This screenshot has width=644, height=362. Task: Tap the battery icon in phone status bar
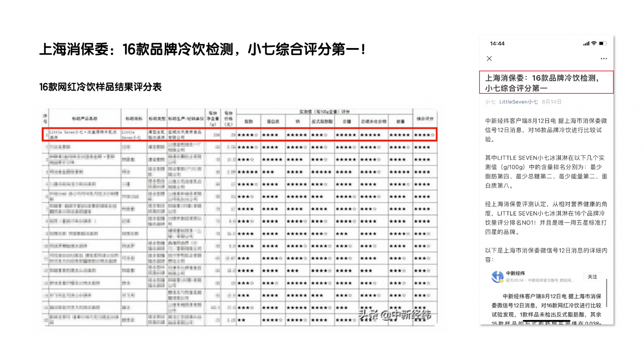603,43
